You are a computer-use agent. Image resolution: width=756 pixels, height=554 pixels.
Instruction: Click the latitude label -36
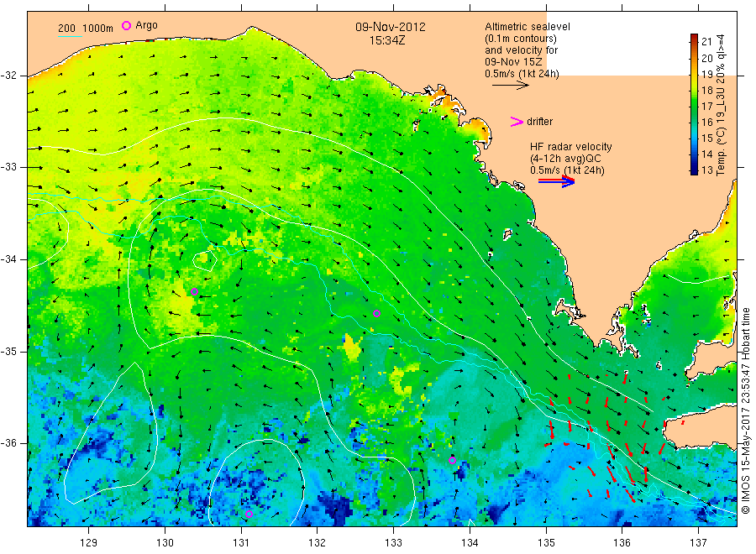point(9,442)
